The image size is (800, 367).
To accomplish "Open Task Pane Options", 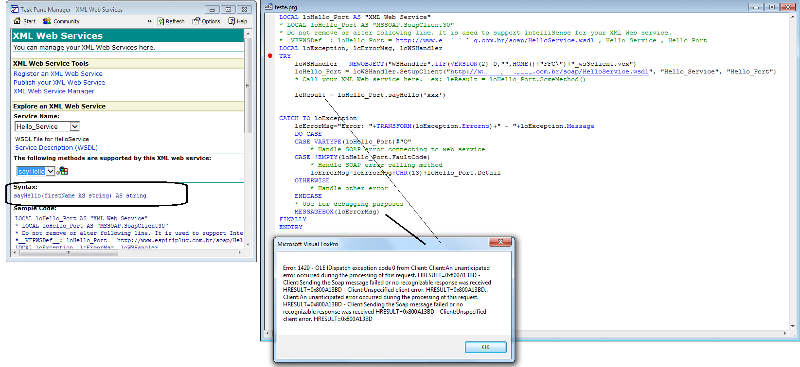I will coord(207,21).
